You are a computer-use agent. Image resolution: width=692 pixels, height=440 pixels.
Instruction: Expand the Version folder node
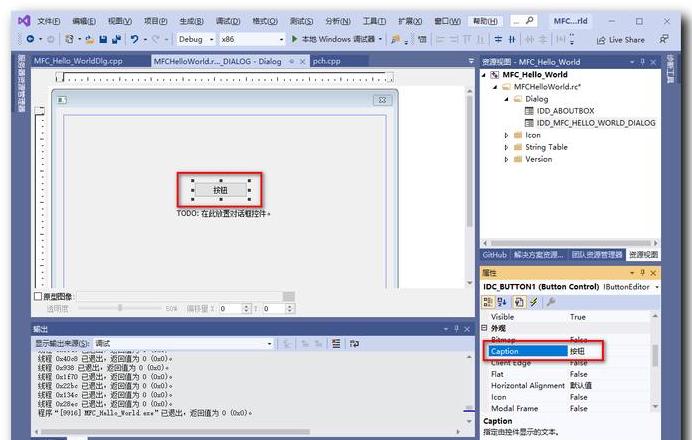[x=506, y=159]
